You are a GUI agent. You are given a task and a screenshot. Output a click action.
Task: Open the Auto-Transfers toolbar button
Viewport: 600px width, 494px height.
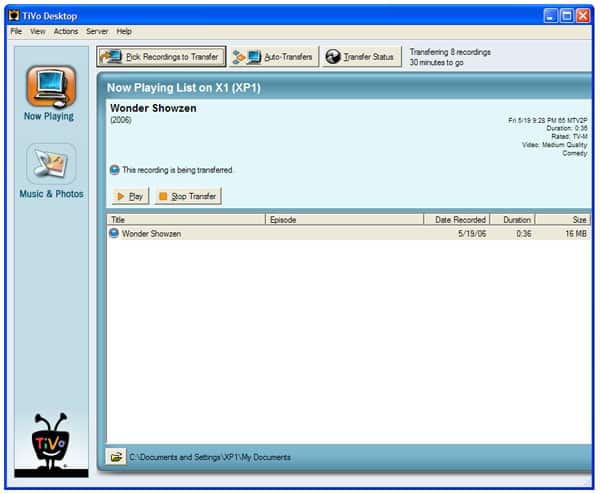click(273, 57)
